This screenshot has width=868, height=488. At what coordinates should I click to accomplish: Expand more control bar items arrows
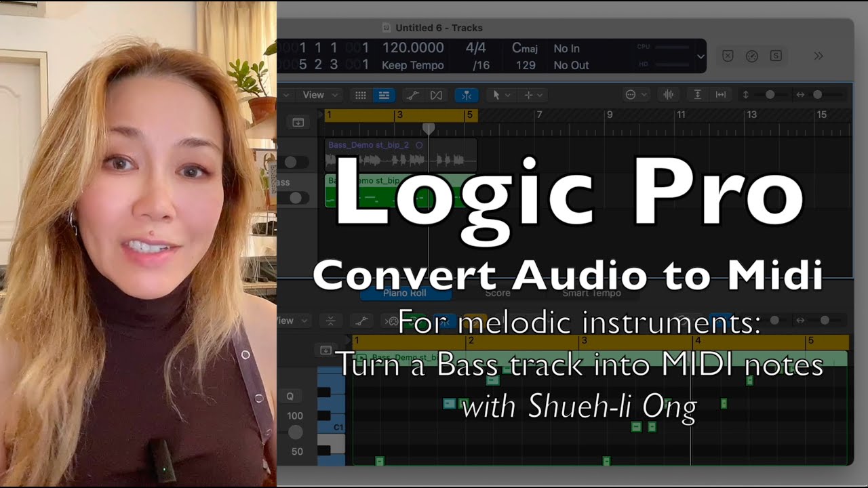point(818,56)
